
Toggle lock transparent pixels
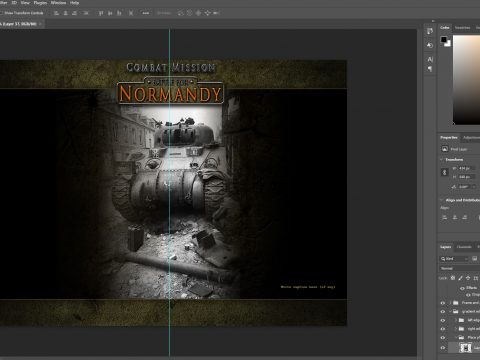pyautogui.click(x=453, y=278)
